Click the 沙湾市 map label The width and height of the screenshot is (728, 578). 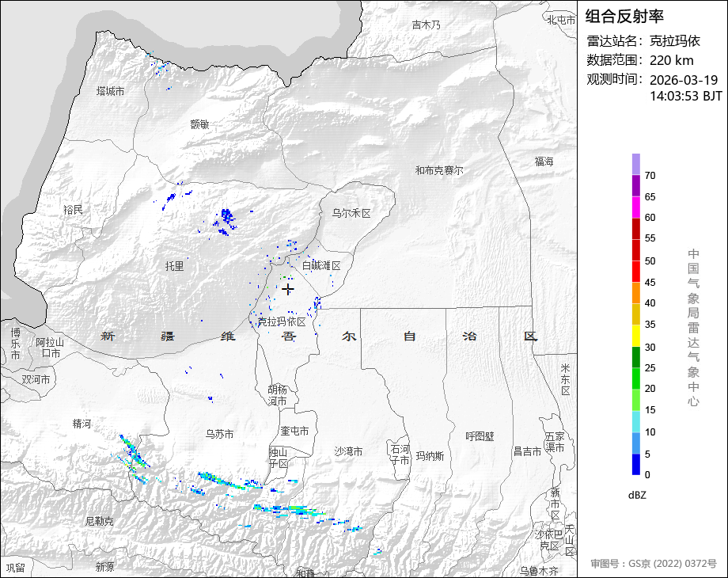(348, 451)
